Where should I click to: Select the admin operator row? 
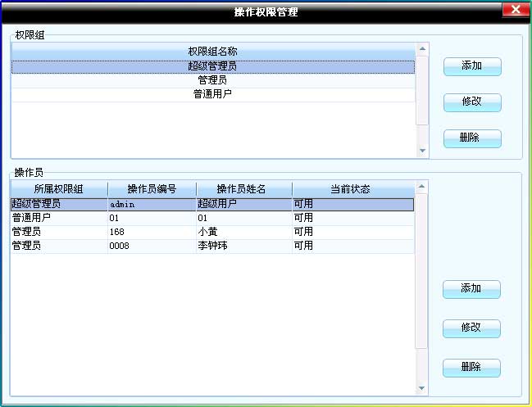[152, 204]
